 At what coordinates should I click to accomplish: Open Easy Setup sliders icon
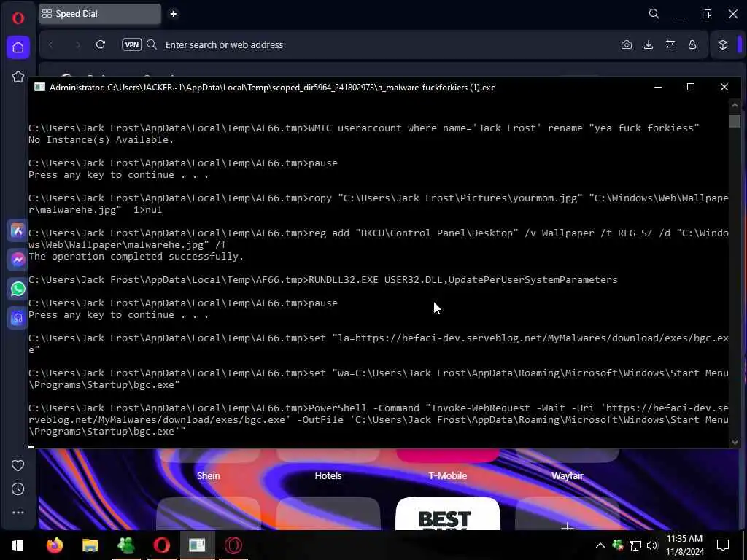(670, 44)
